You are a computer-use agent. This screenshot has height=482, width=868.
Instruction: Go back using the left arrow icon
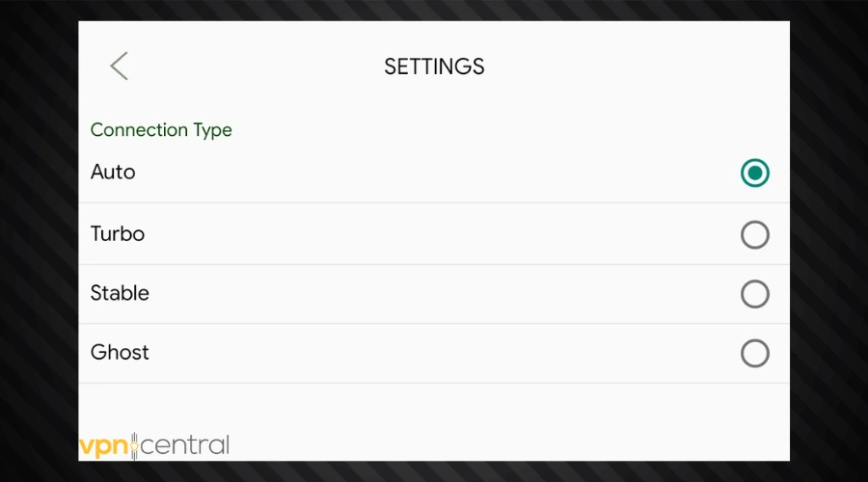(x=119, y=67)
